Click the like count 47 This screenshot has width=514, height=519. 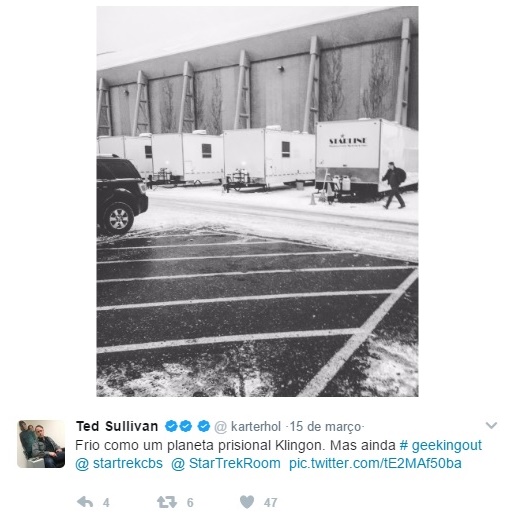(x=270, y=502)
